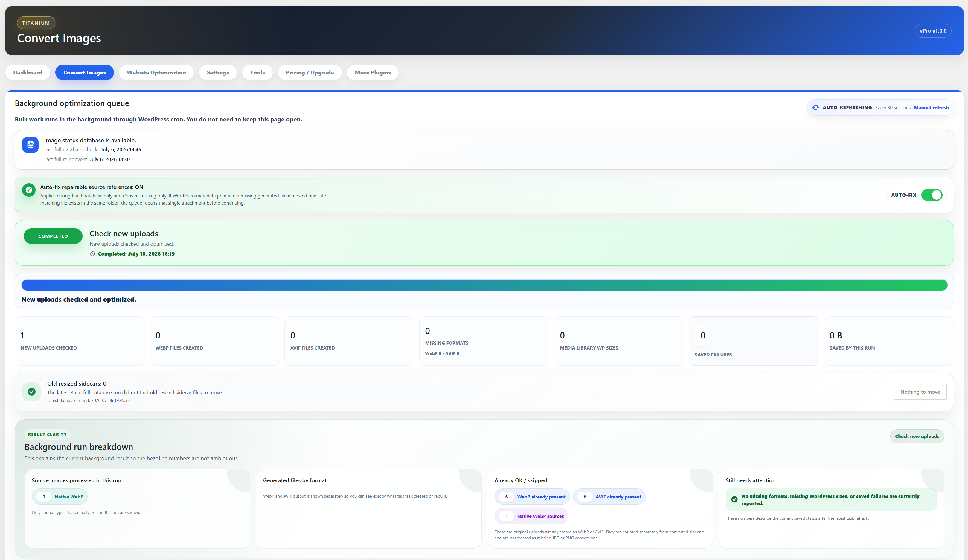Click the WebP already present chip

532,497
